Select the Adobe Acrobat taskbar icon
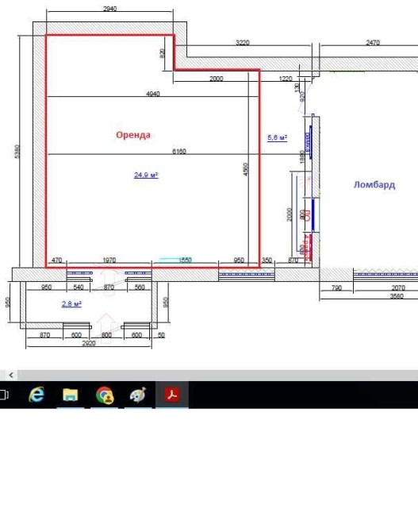 (172, 395)
